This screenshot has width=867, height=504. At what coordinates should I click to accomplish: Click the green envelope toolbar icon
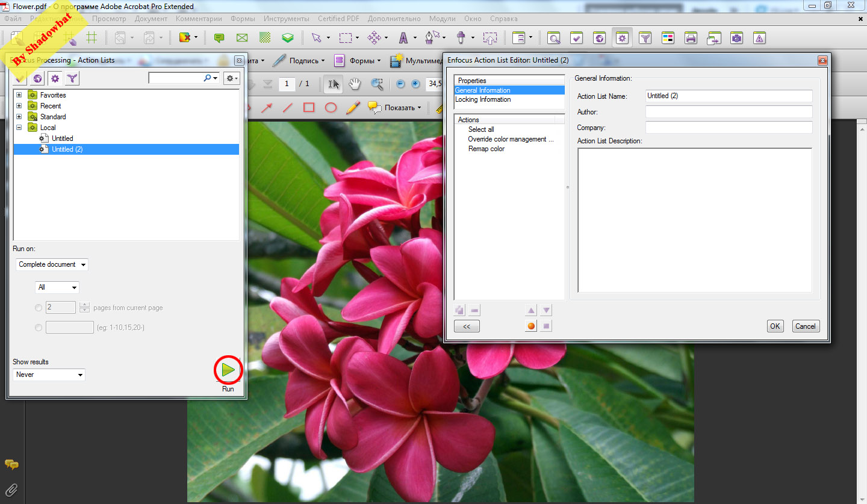pos(242,38)
